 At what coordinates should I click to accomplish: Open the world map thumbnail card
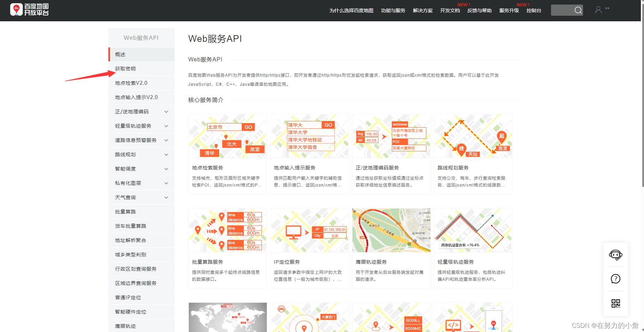pyautogui.click(x=228, y=317)
